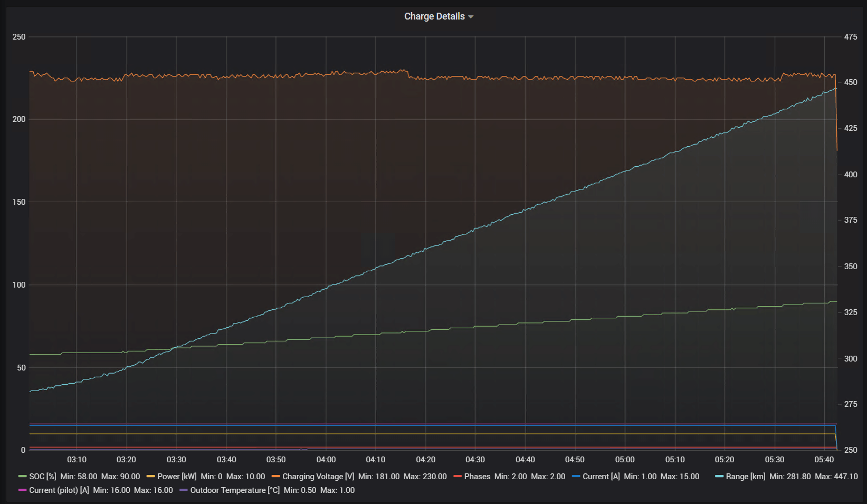This screenshot has width=867, height=504.
Task: Click Outdoor Temperature legend values Min: 0.50 Max: 1.00
Action: [x=319, y=490]
